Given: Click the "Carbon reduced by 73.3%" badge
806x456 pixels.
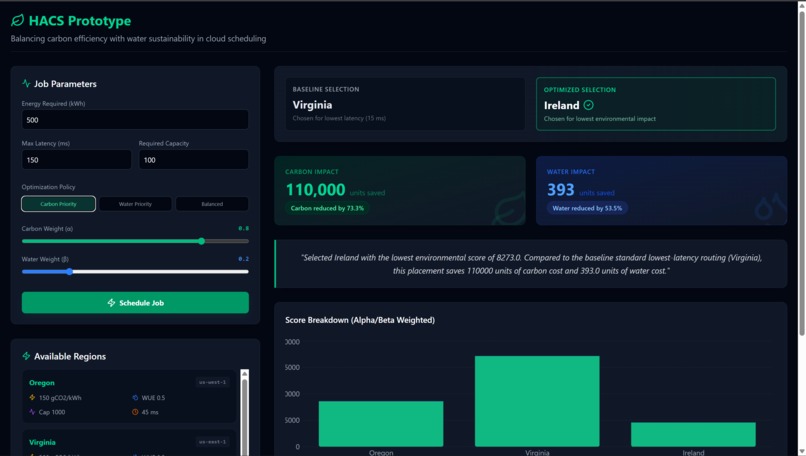Looking at the screenshot, I should click(x=327, y=208).
